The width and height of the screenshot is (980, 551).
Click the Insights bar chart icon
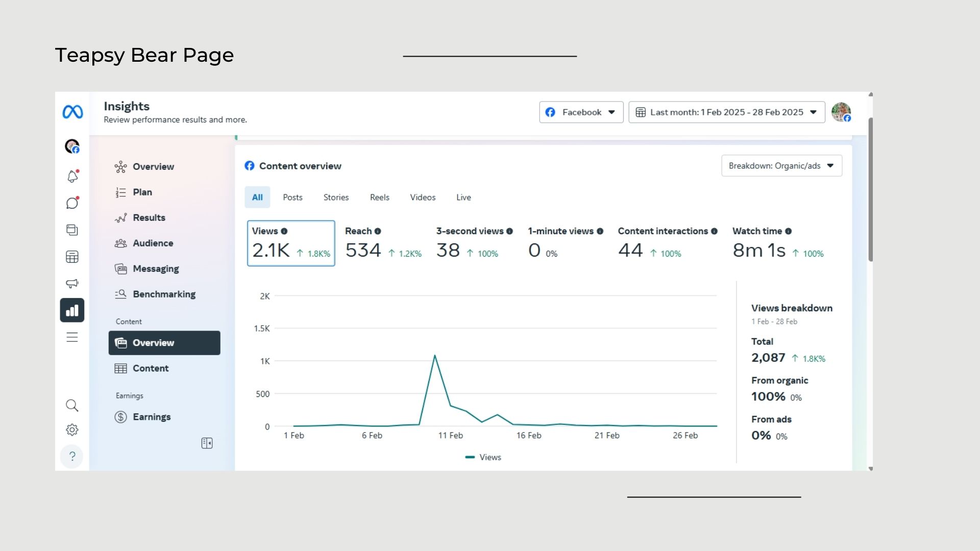tap(72, 310)
